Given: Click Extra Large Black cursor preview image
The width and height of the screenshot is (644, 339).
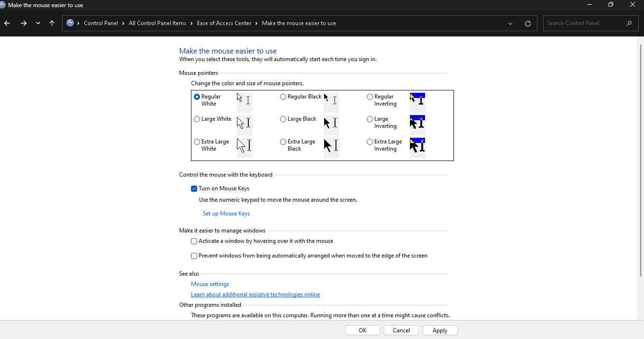Looking at the screenshot, I should click(x=331, y=147).
